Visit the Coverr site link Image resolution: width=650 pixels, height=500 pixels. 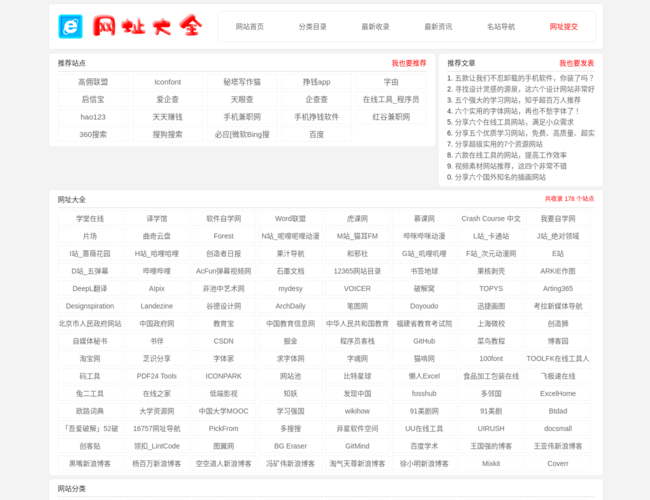[558, 464]
